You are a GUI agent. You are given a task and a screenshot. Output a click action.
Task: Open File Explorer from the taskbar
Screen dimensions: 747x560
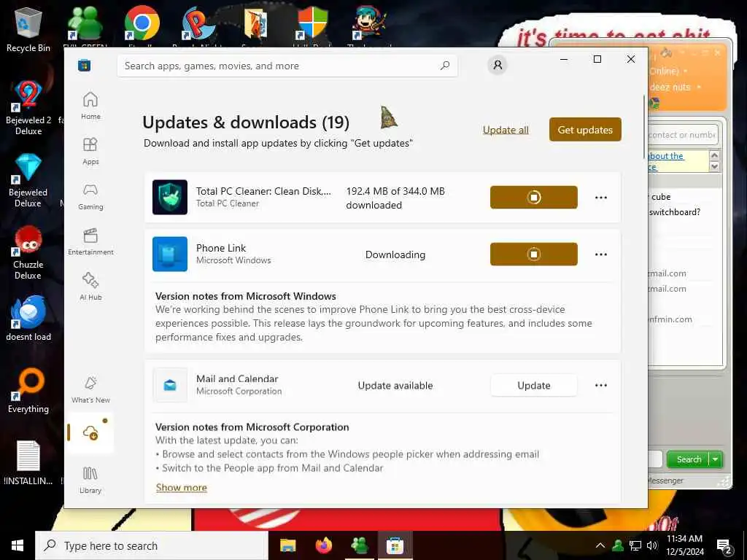[287, 545]
